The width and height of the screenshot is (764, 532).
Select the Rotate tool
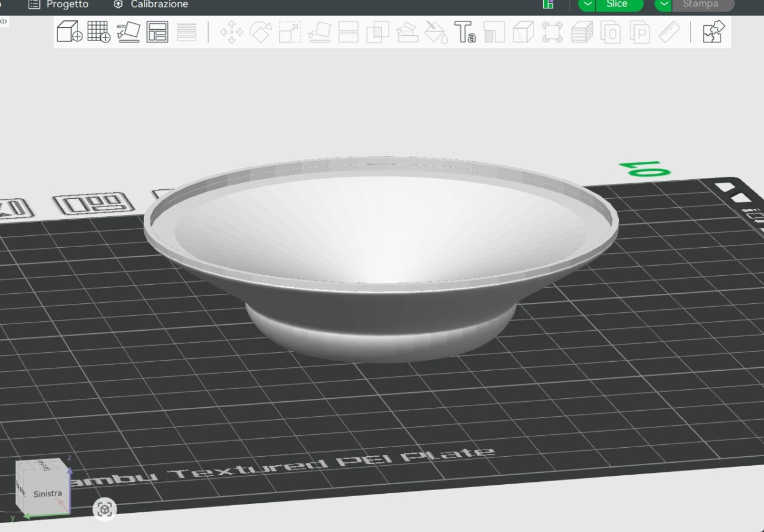pyautogui.click(x=260, y=32)
